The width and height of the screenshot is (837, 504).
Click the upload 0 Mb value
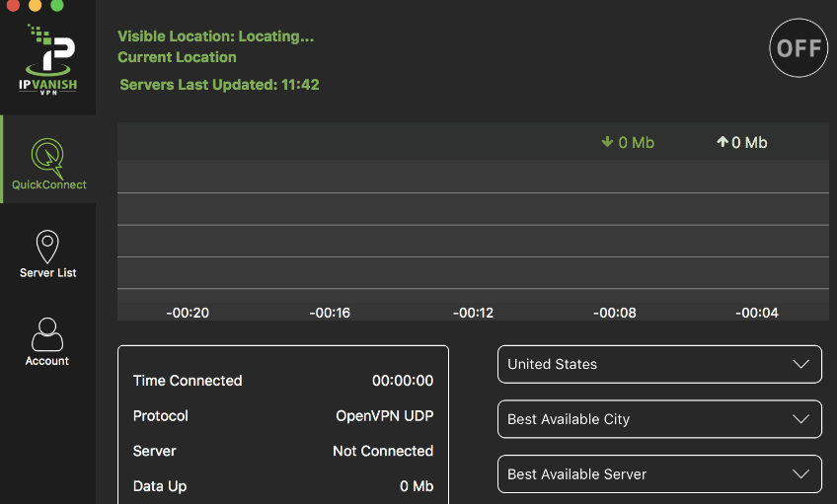[x=749, y=142]
